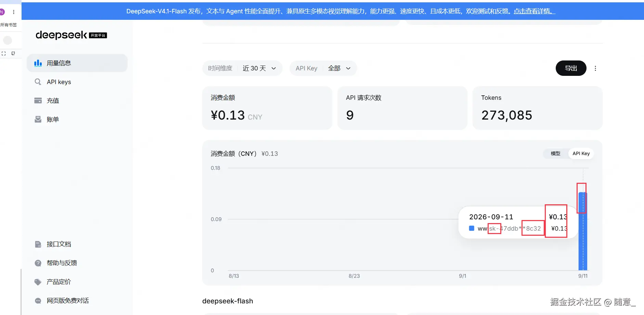Open the three-dot menu next to 导出
644x315 pixels.
(x=595, y=68)
